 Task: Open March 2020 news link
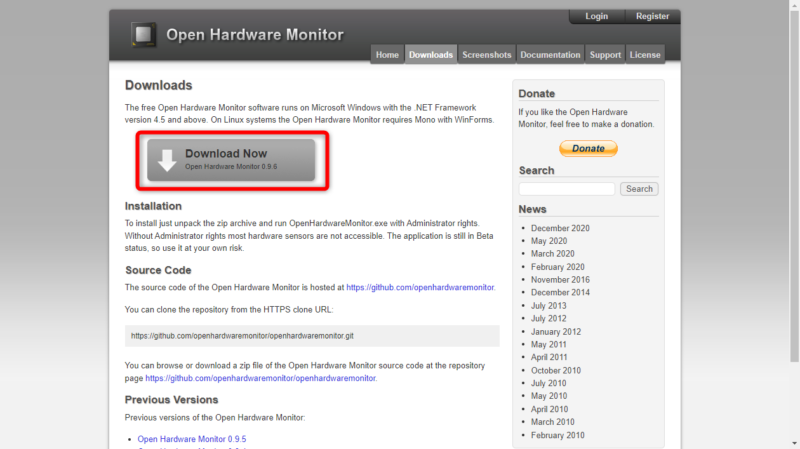[553, 254]
